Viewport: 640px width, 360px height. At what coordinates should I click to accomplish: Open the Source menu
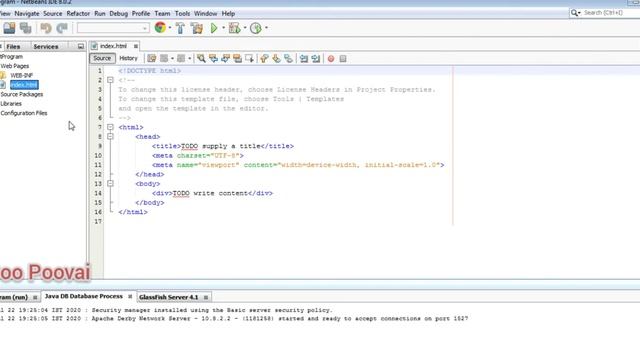tap(53, 13)
